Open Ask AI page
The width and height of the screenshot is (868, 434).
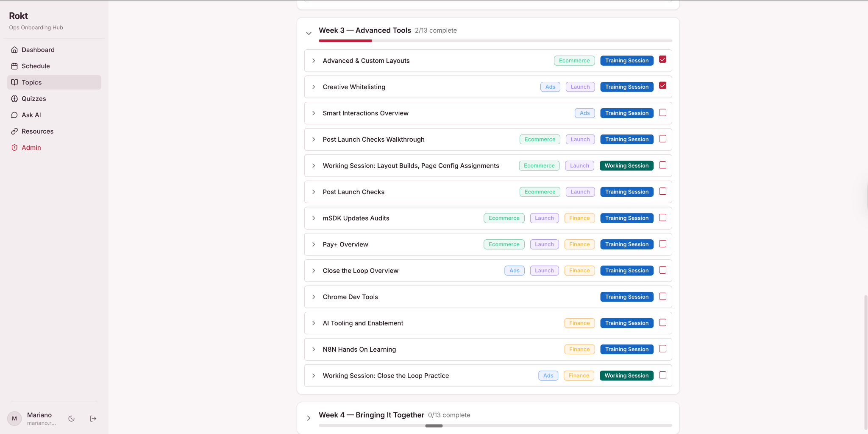[x=54, y=115]
